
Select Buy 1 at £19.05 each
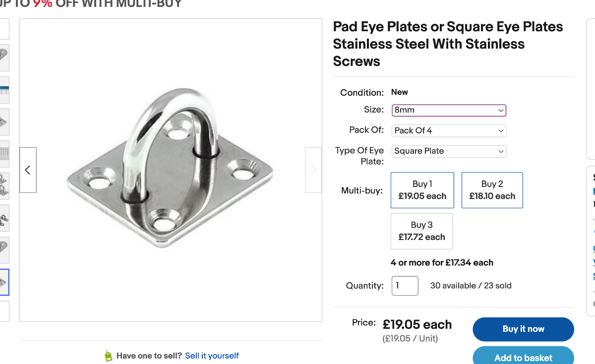tap(422, 190)
